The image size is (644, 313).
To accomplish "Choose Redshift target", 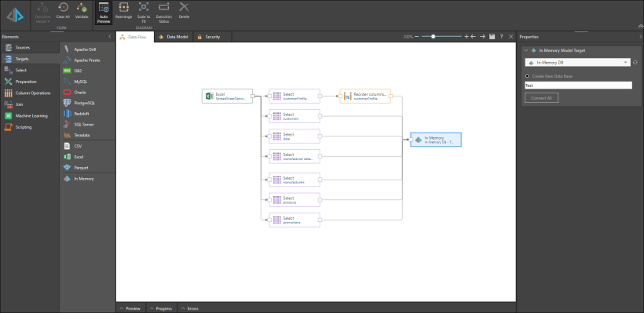I will tap(87, 114).
